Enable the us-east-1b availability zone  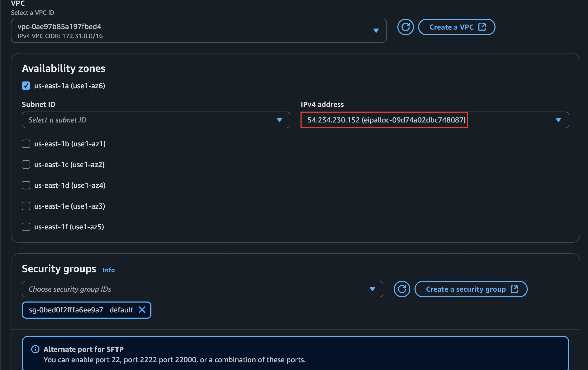(x=26, y=144)
